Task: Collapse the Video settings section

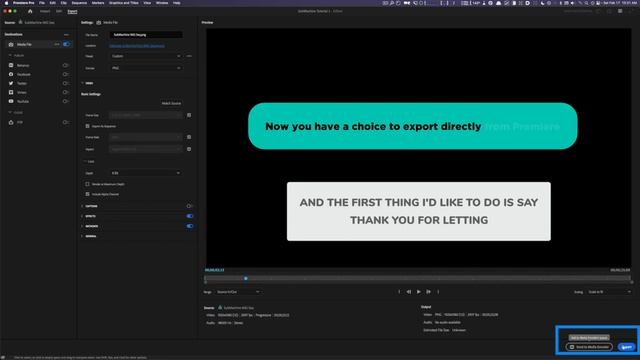Action: (82, 83)
